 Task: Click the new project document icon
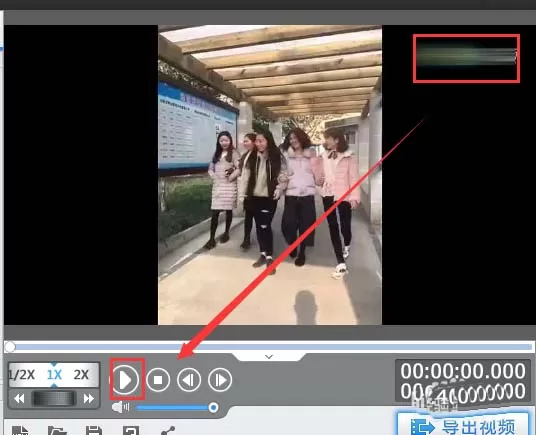pyautogui.click(x=21, y=430)
